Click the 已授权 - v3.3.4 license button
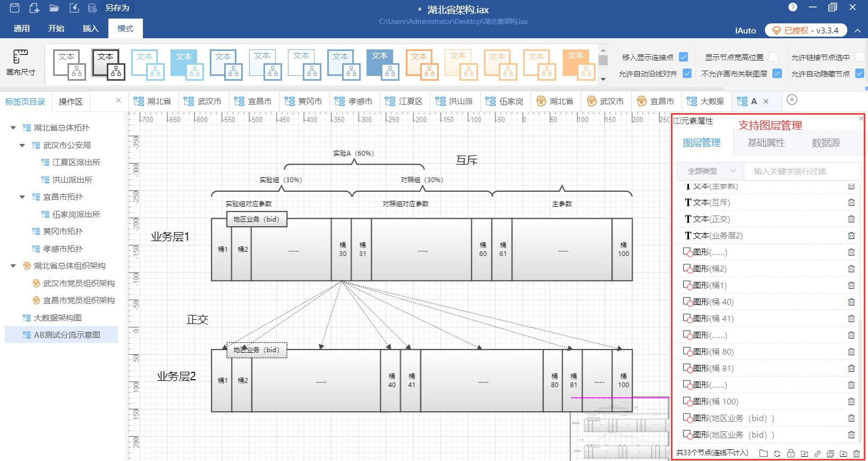 (x=805, y=30)
